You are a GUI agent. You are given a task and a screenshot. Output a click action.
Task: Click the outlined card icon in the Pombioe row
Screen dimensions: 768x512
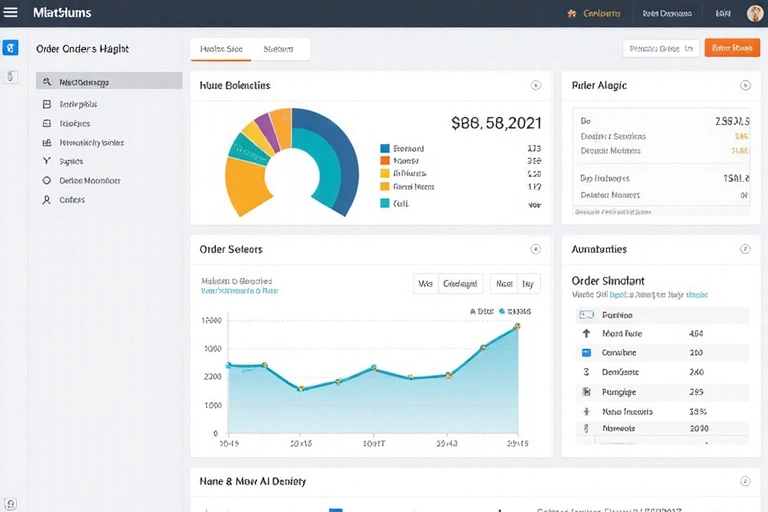586,315
